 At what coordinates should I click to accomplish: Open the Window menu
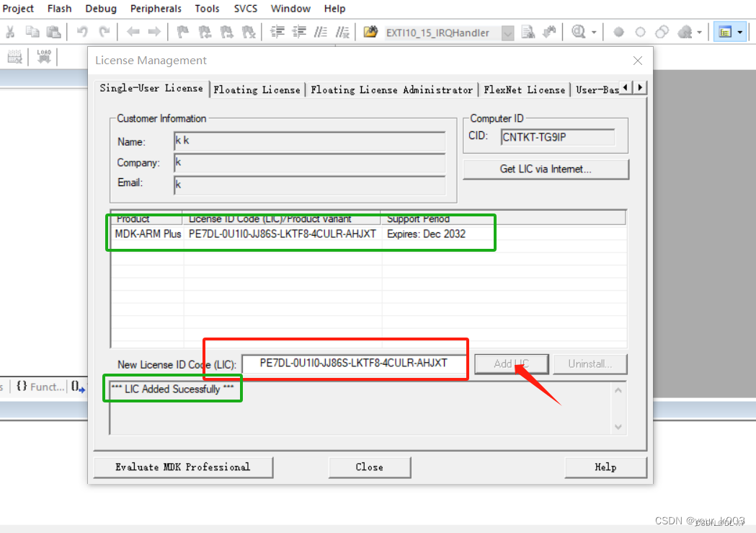[290, 9]
